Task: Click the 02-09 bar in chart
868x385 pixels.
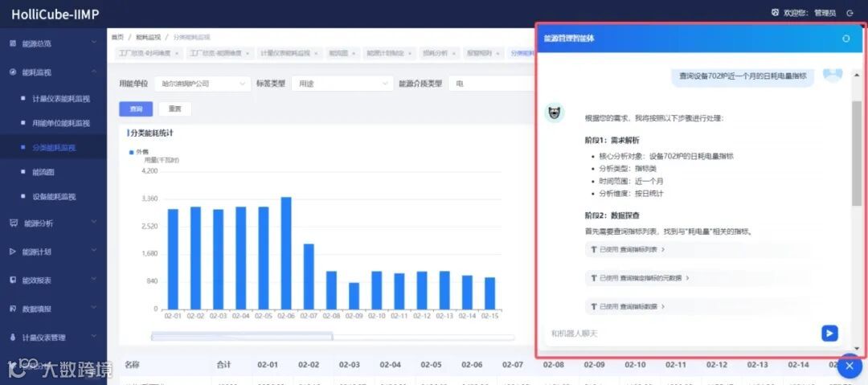Action: click(354, 296)
